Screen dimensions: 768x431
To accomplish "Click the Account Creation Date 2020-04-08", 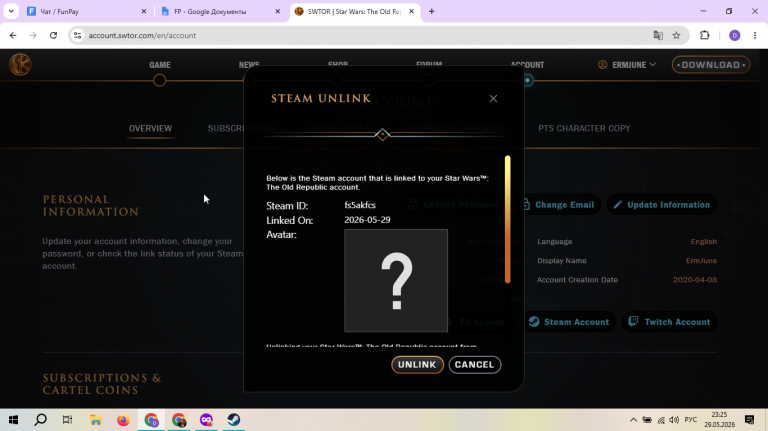I will (x=695, y=280).
